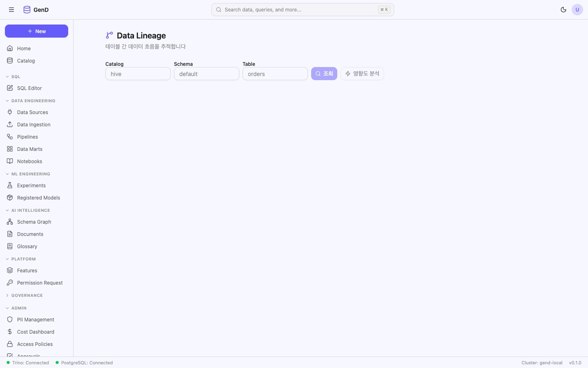Image resolution: width=588 pixels, height=368 pixels.
Task: Navigate to the Glossary page
Action: 27,246
